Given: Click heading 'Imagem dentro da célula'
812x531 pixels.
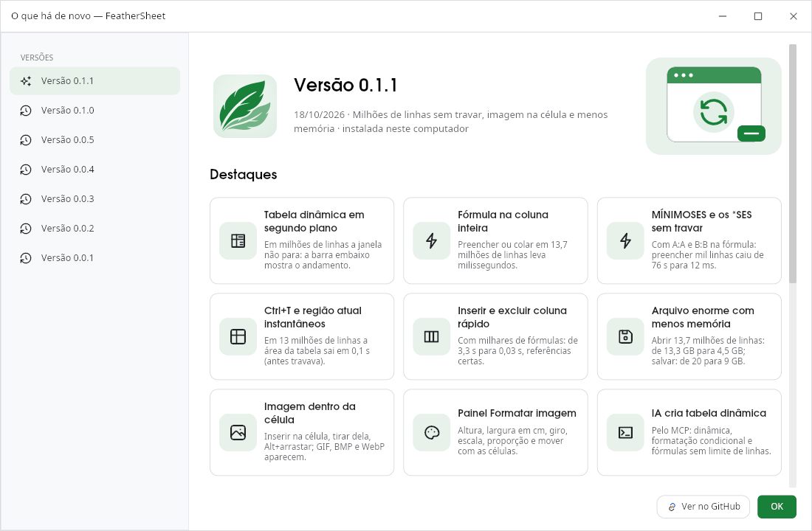Looking at the screenshot, I should point(310,412).
